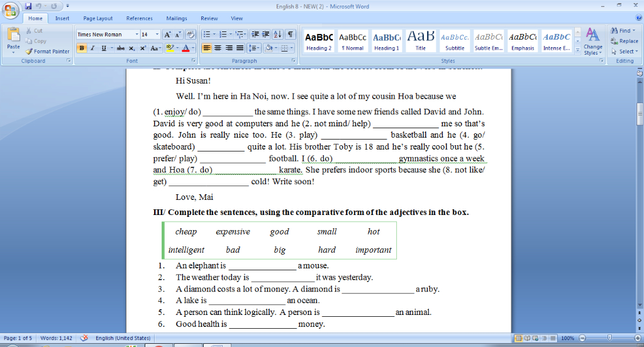Apply red Font Color
This screenshot has width=644, height=347.
[x=186, y=48]
